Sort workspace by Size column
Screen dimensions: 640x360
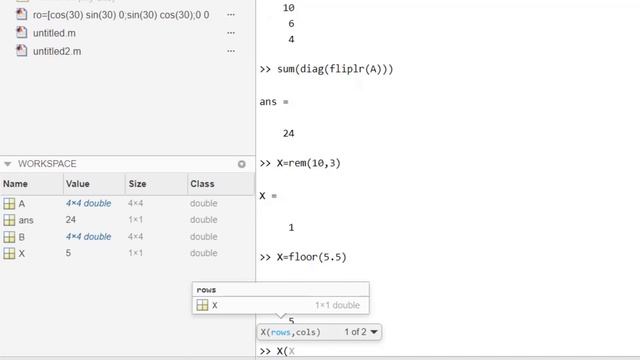[138, 184]
